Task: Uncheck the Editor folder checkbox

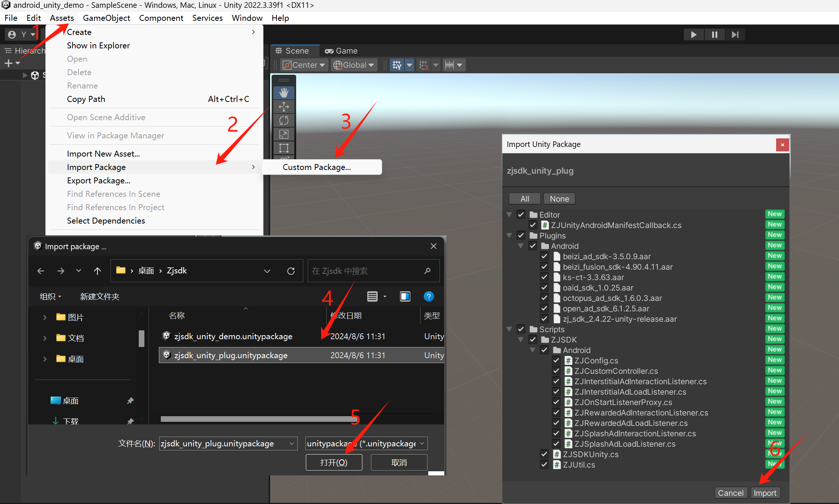Action: click(x=521, y=215)
